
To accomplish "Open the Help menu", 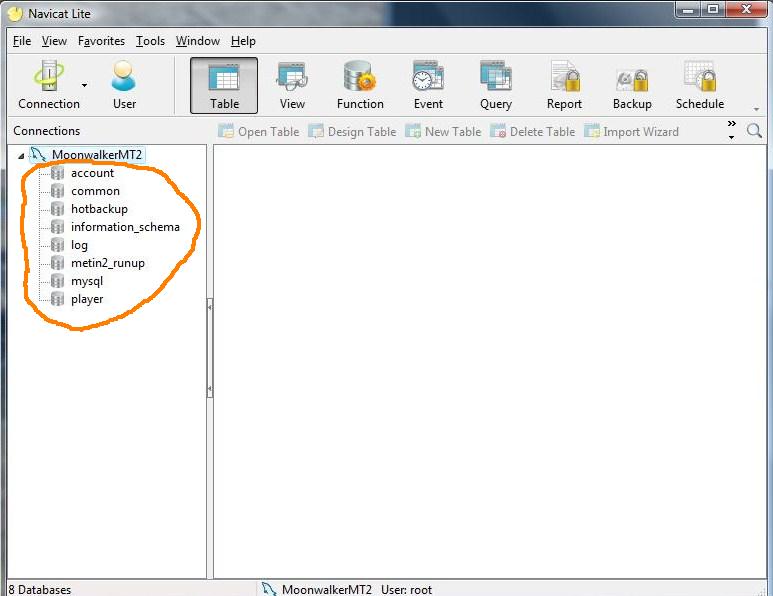I will point(243,41).
